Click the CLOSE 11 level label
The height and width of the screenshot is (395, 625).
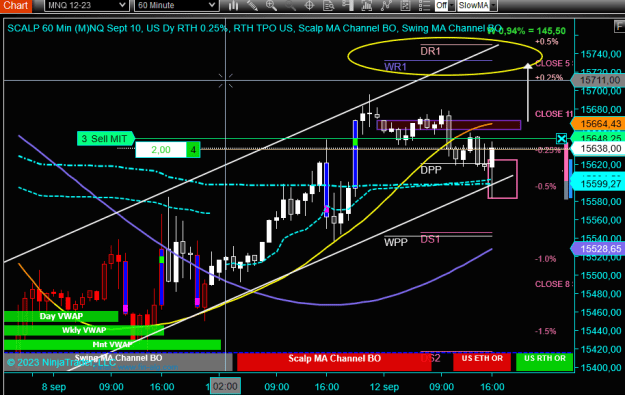[x=554, y=114]
